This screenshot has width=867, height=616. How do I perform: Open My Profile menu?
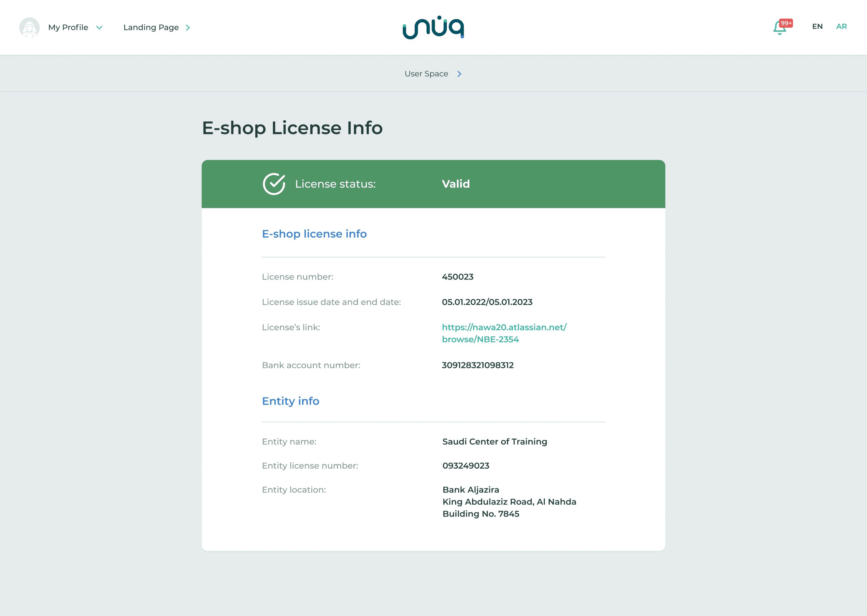[x=68, y=27]
